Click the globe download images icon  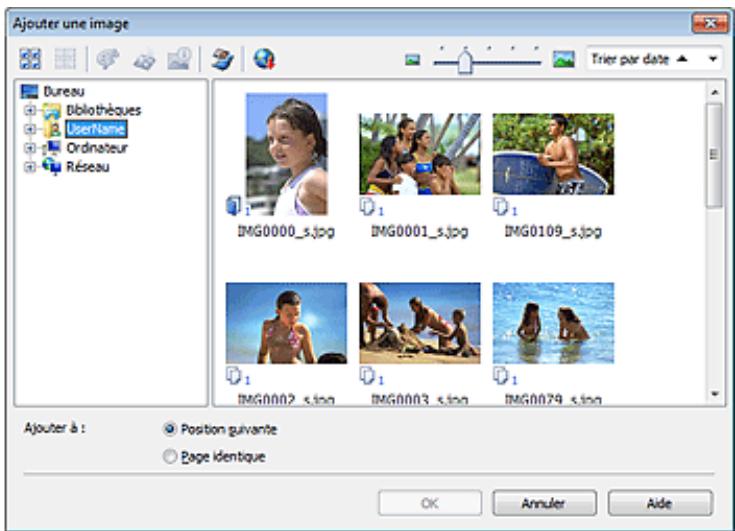tap(264, 59)
